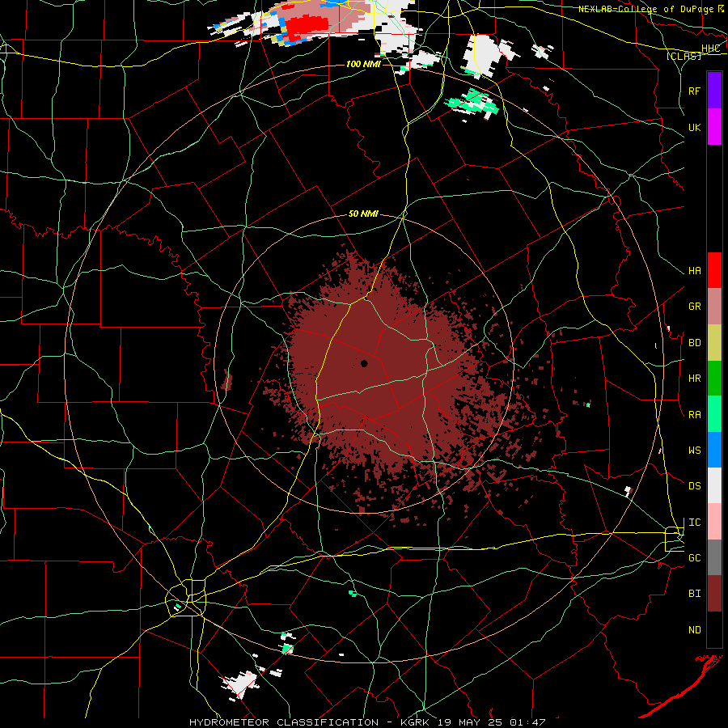The width and height of the screenshot is (728, 728).
Task: Click the '50 NMI' range ring label
Action: (363, 214)
